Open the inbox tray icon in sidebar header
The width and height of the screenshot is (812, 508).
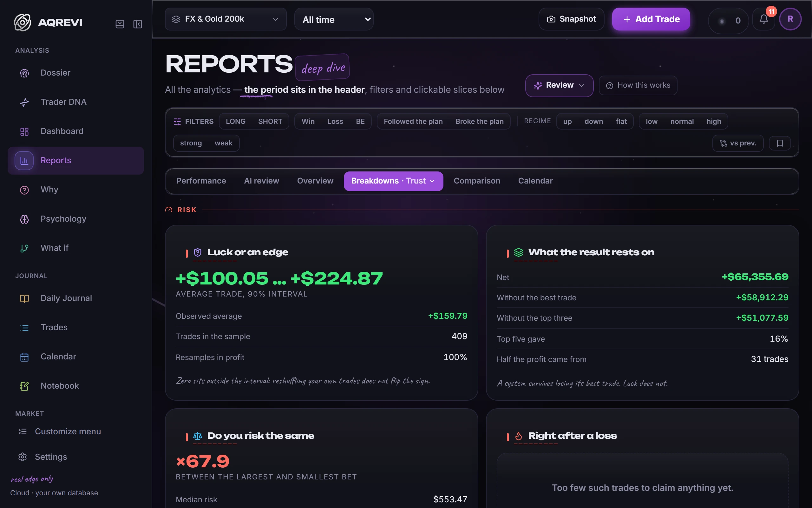coord(120,24)
